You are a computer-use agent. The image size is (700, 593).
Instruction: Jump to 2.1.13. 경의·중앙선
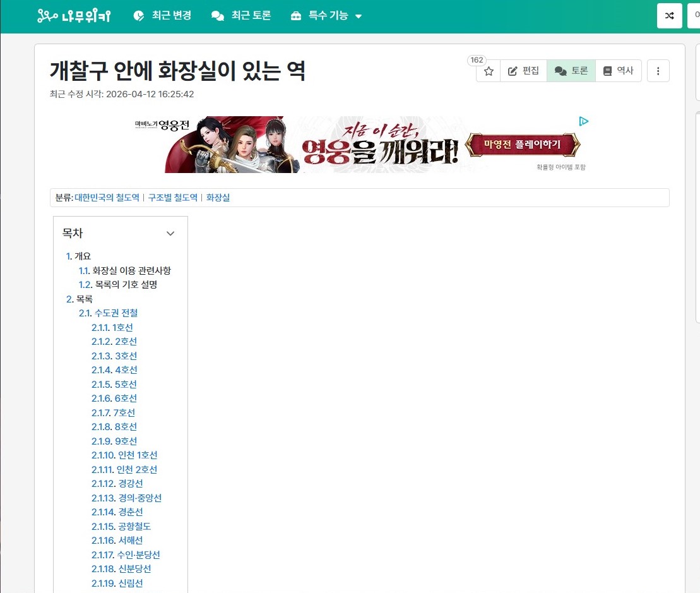126,498
